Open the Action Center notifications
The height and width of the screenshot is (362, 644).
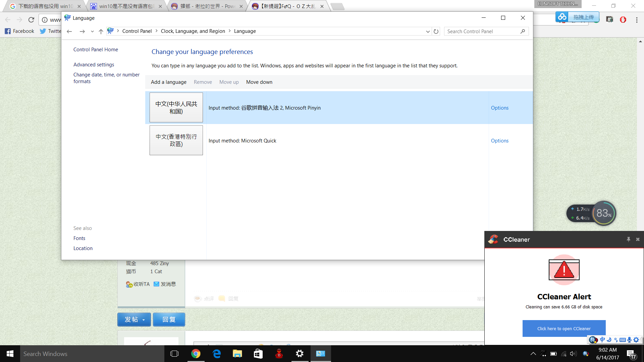(631, 354)
